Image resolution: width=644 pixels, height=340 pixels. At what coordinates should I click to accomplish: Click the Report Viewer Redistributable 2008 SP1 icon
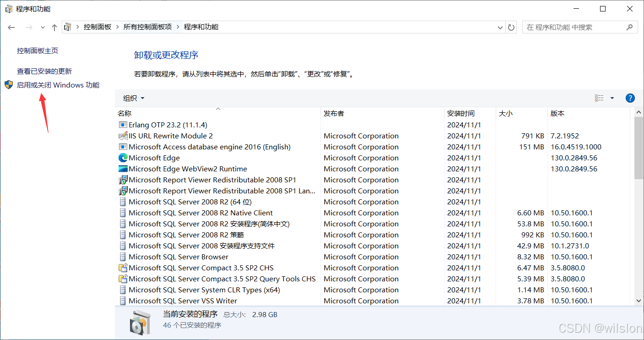tap(123, 180)
